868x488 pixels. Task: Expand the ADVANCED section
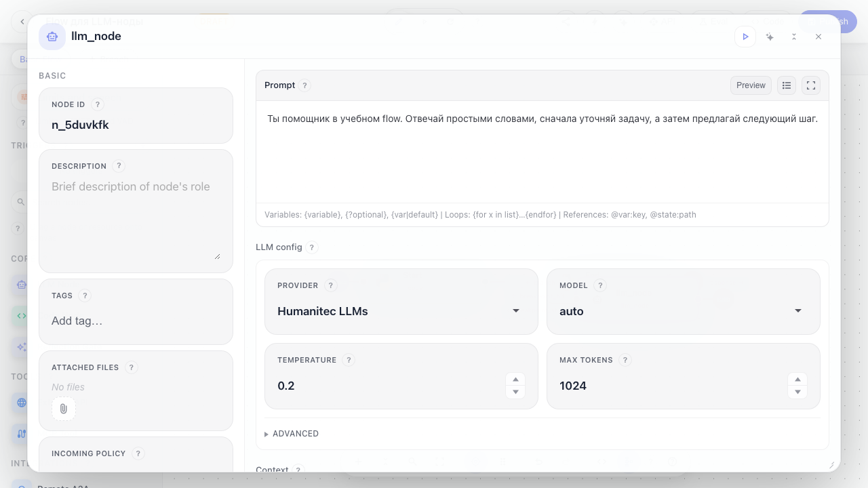pos(292,434)
